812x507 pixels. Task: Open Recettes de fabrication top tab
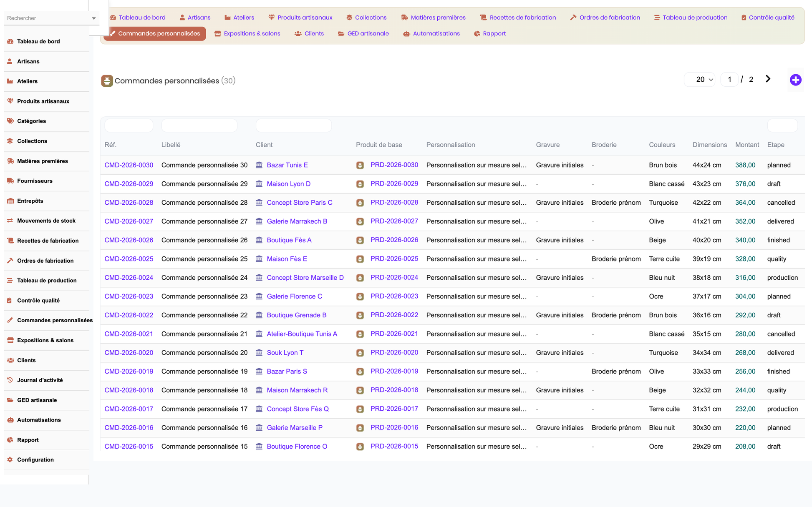click(518, 18)
